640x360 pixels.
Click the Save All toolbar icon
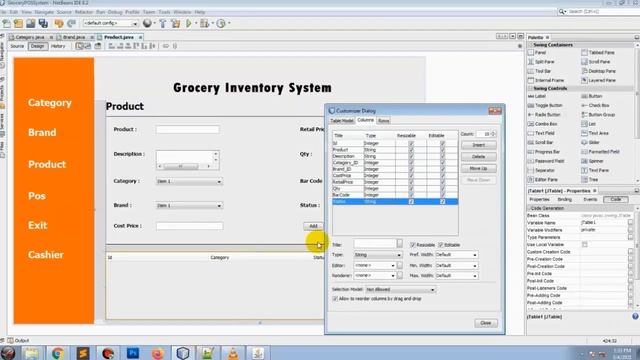click(x=43, y=23)
